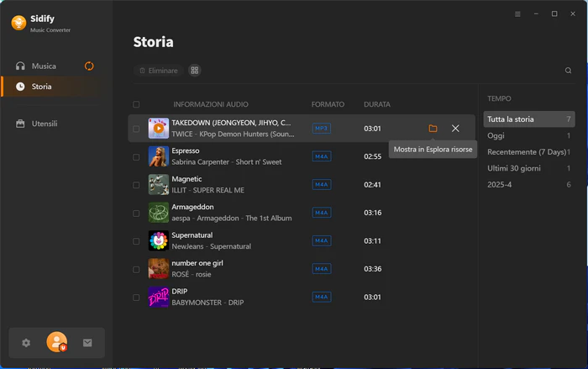The height and width of the screenshot is (369, 588).
Task: Click the Espresso album thumbnail
Action: 159,156
